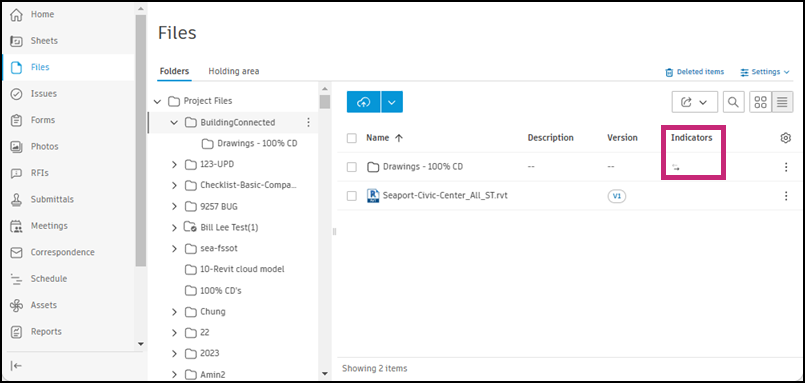
Task: Click indicator icon on Drawings row
Action: (x=676, y=167)
